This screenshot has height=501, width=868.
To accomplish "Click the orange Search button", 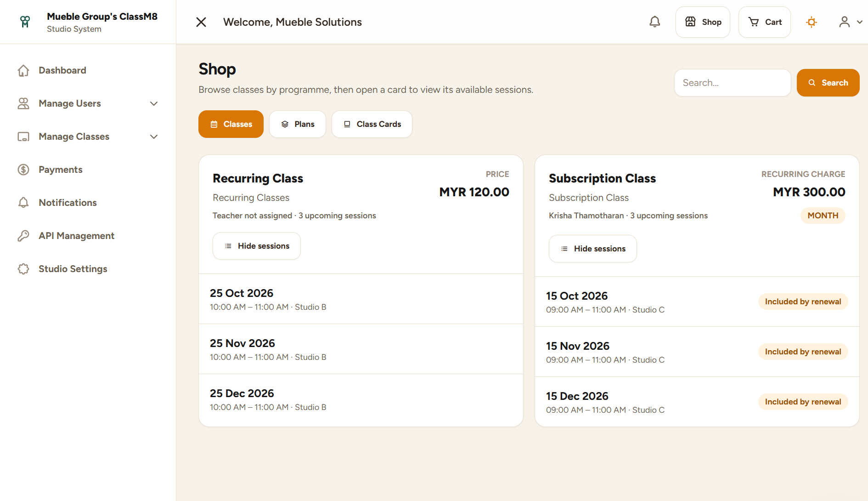I will (x=828, y=83).
